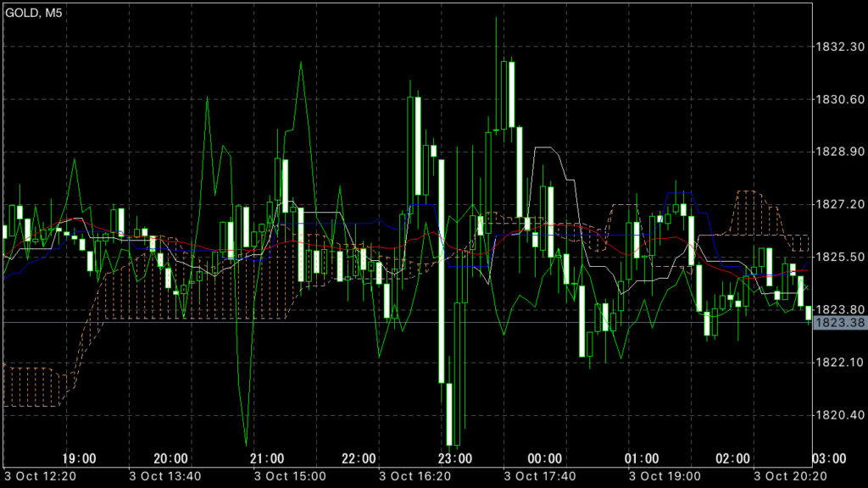Click the 1830.60 price axis label
The height and width of the screenshot is (488, 868).
coord(840,100)
